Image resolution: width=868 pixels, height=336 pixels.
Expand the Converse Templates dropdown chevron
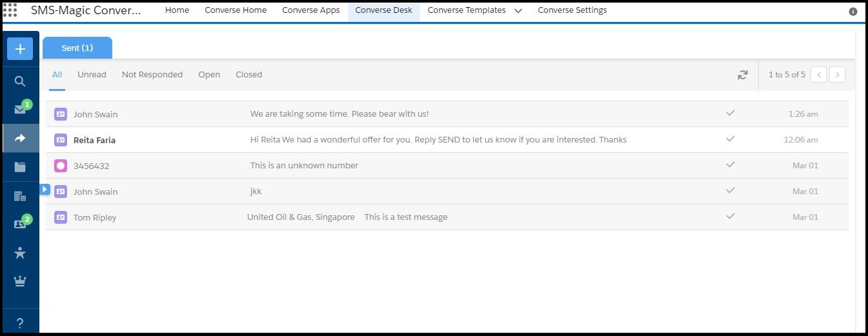(518, 11)
